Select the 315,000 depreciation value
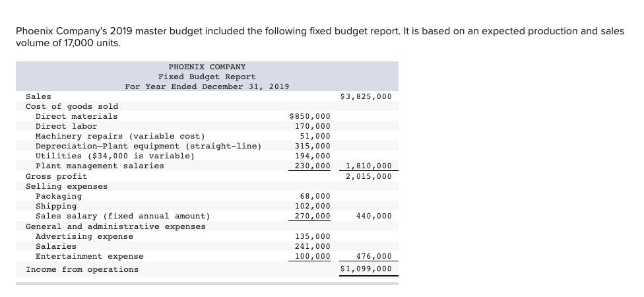Screen dimensions: 644x297 click(x=313, y=146)
